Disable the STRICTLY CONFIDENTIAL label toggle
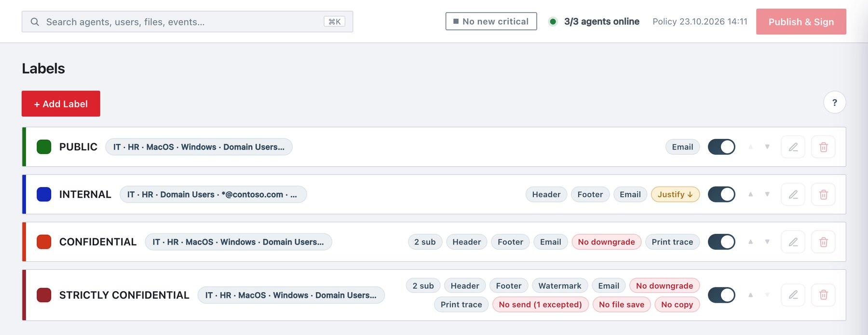Screen dimensions: 868x335 pyautogui.click(x=721, y=295)
